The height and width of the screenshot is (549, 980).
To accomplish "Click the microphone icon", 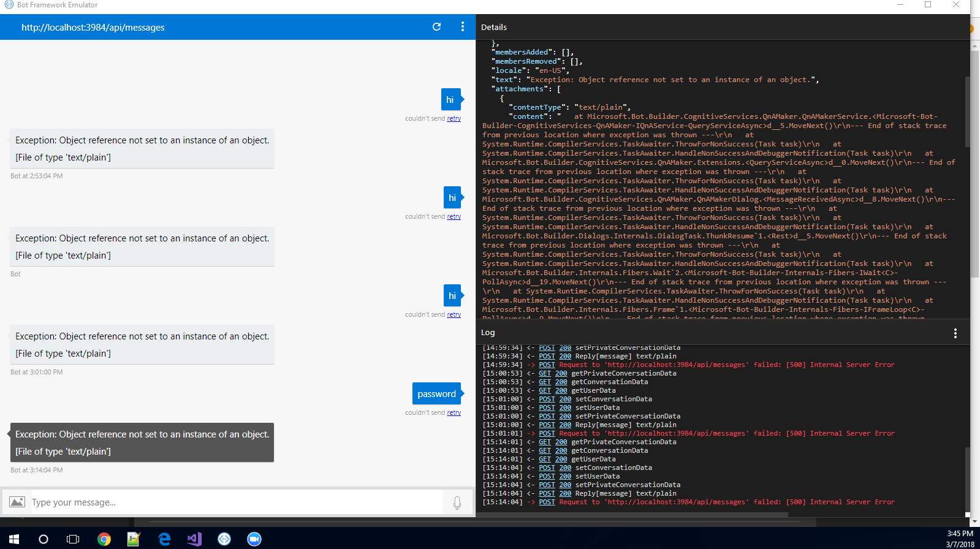I will tap(457, 502).
